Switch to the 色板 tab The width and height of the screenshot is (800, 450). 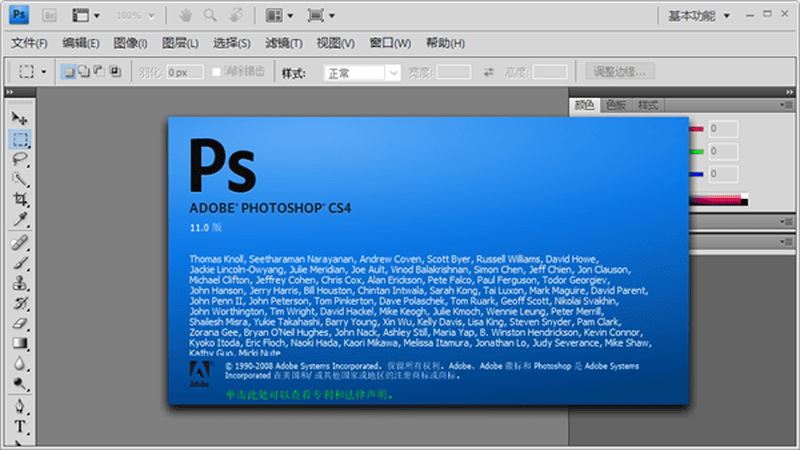[x=615, y=105]
